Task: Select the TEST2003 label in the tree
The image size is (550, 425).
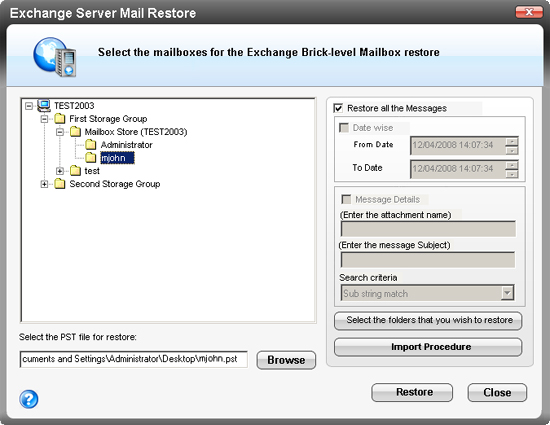Action: [74, 106]
